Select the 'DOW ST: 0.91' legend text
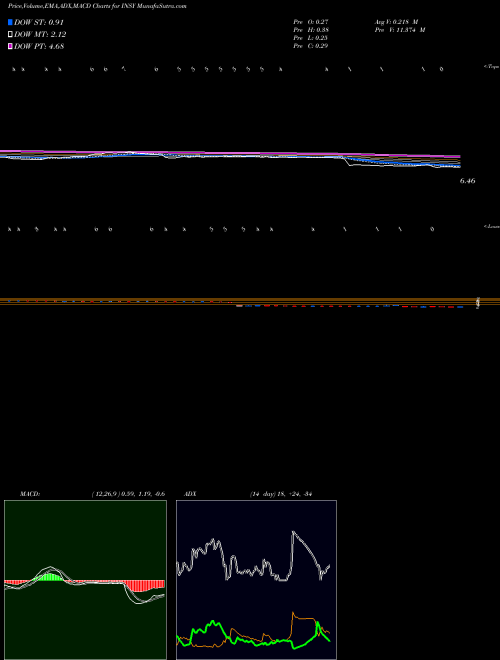This screenshot has width=500, height=660. [39, 22]
